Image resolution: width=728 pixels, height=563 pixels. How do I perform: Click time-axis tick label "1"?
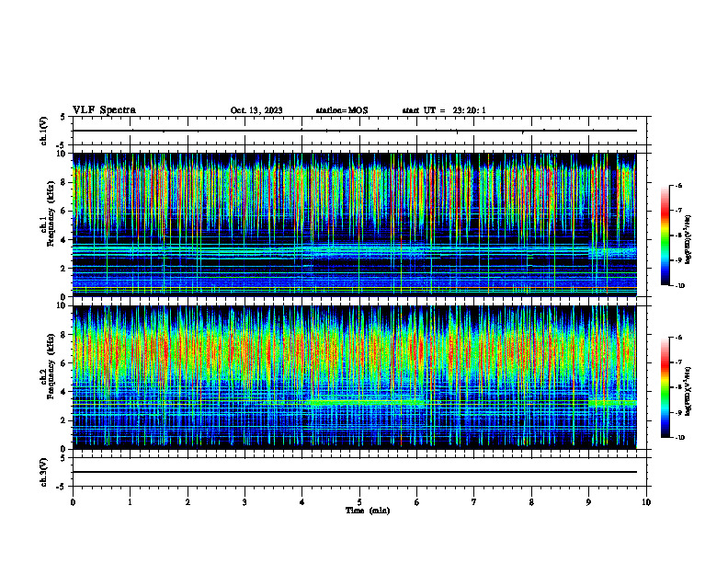(x=130, y=502)
